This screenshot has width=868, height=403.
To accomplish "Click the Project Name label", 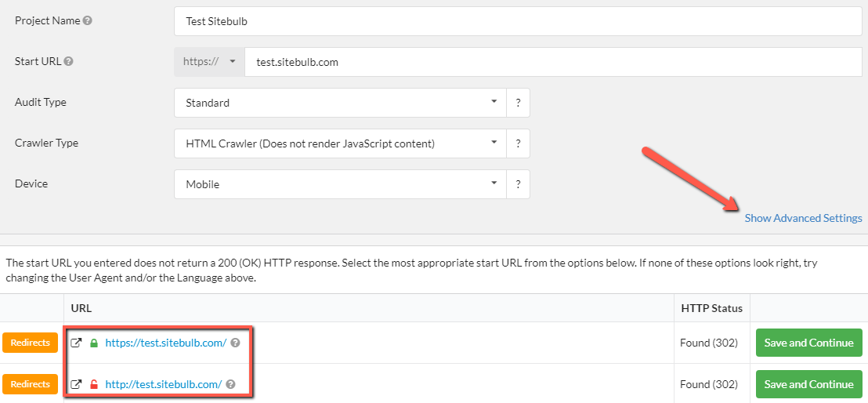I will click(47, 21).
